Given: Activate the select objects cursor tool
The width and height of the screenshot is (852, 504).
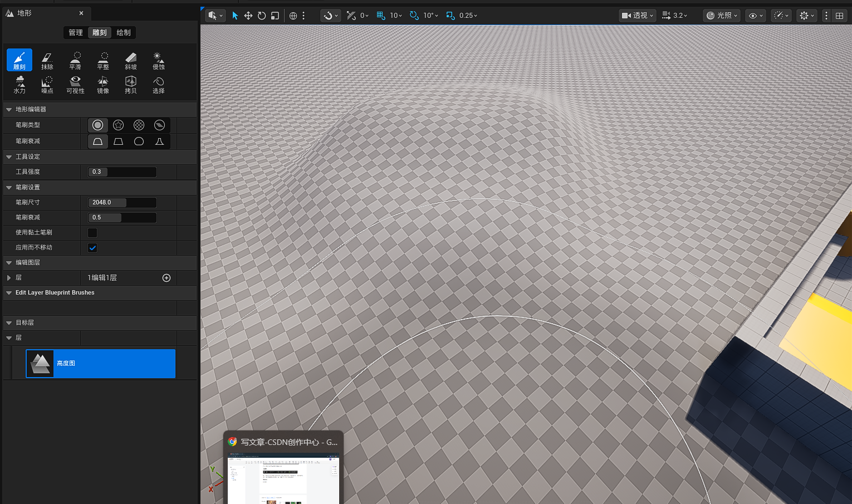Looking at the screenshot, I should click(x=235, y=16).
